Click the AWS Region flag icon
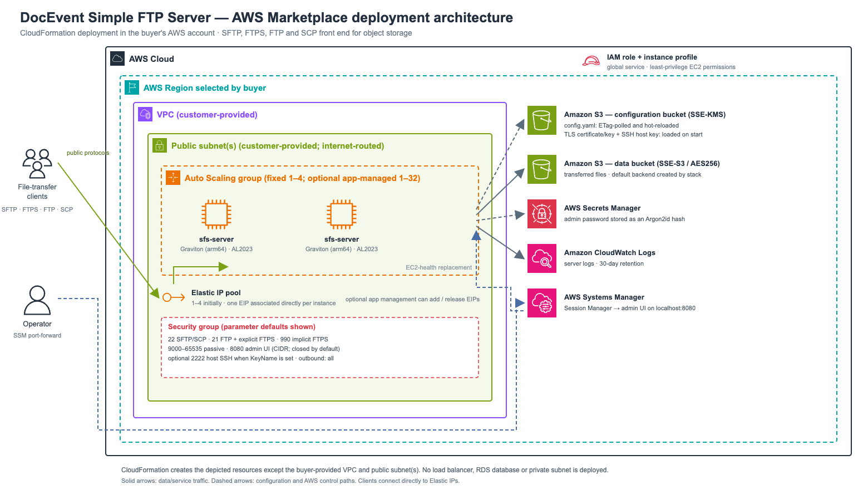The height and width of the screenshot is (489, 868). click(132, 87)
